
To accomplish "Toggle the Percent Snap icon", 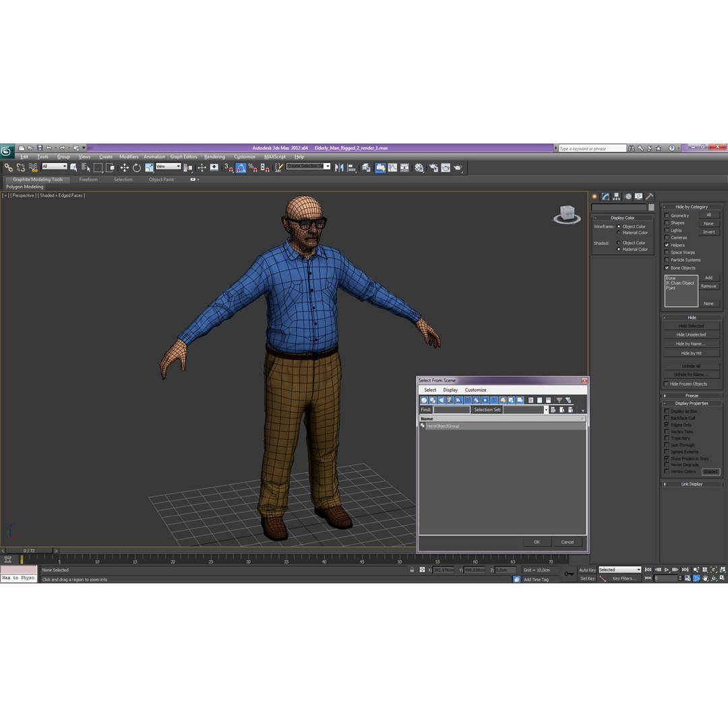I will click(x=253, y=168).
